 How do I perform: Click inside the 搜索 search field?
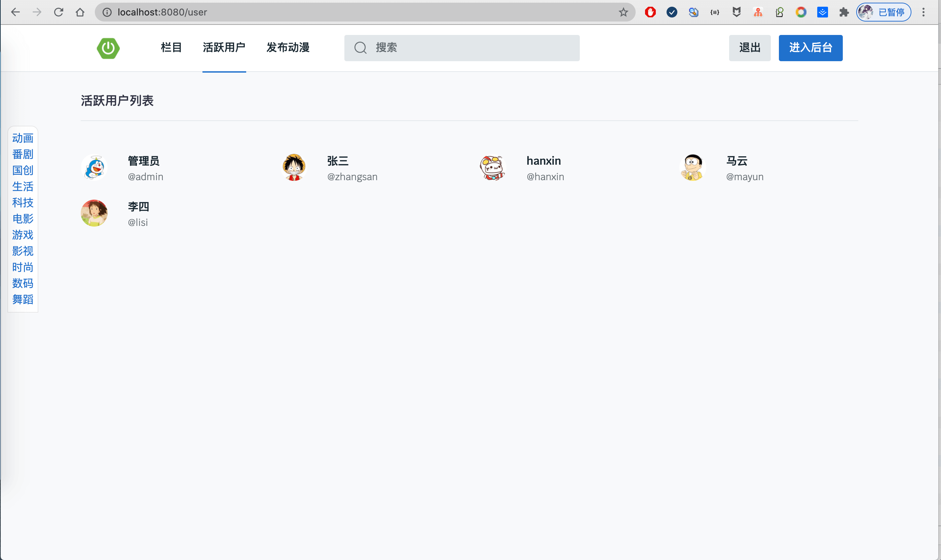click(x=453, y=48)
